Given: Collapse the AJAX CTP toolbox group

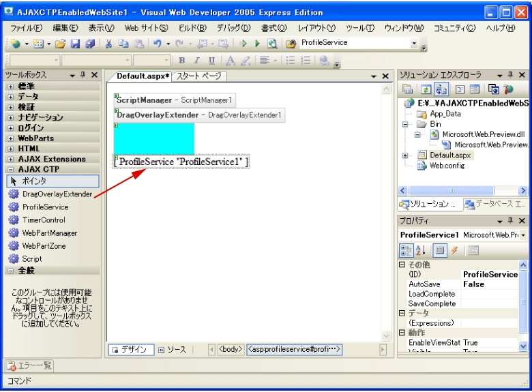Looking at the screenshot, I should (x=10, y=170).
